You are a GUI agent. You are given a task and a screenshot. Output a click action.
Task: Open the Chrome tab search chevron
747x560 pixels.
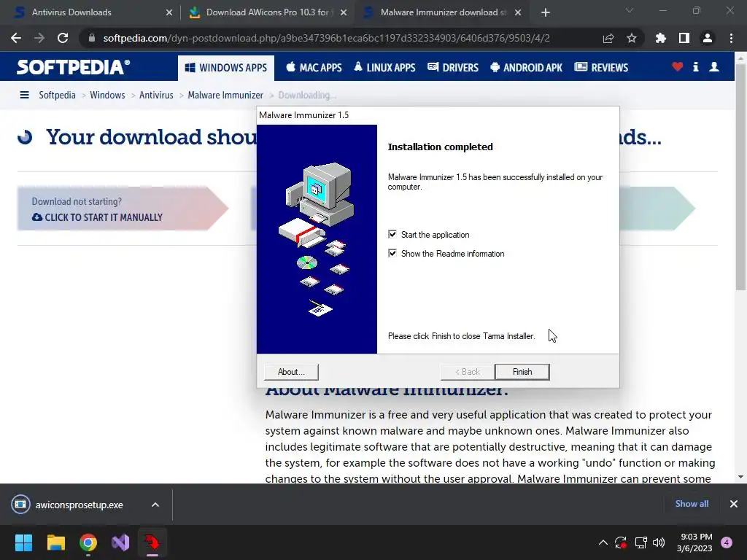click(x=630, y=10)
